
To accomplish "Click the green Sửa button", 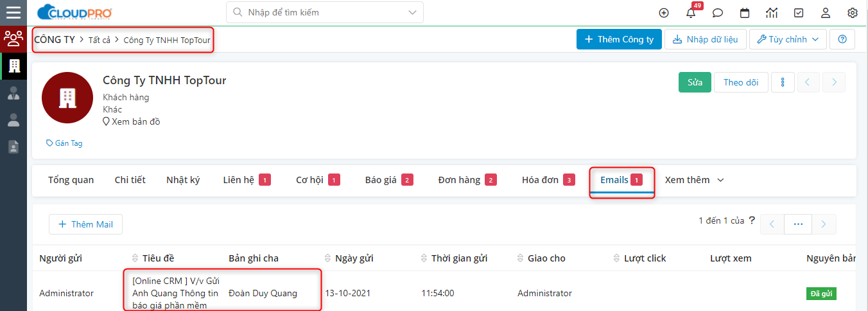I will click(x=695, y=82).
